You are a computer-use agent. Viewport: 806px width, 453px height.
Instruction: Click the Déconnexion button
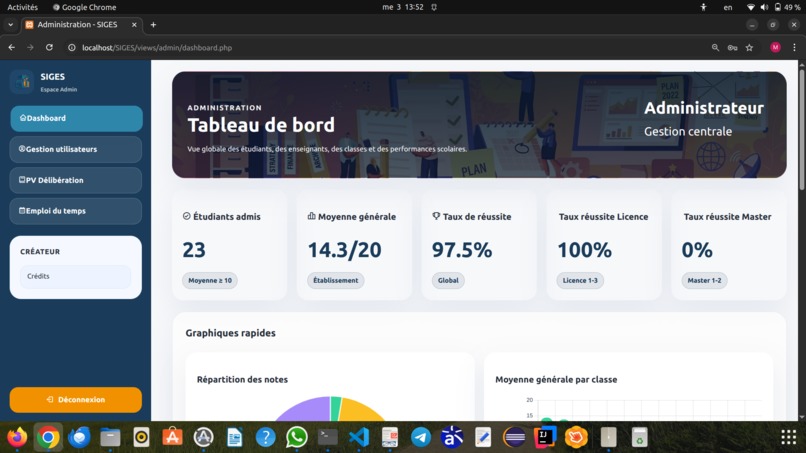pyautogui.click(x=76, y=400)
